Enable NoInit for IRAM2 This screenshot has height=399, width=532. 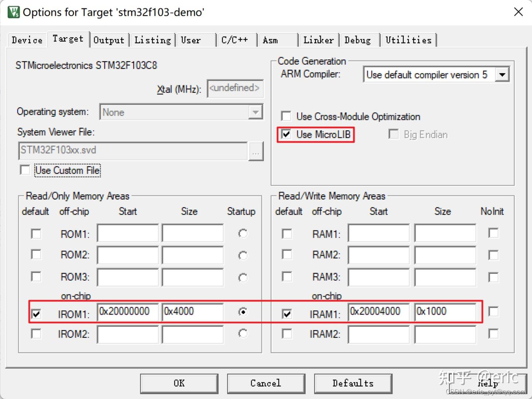(493, 333)
